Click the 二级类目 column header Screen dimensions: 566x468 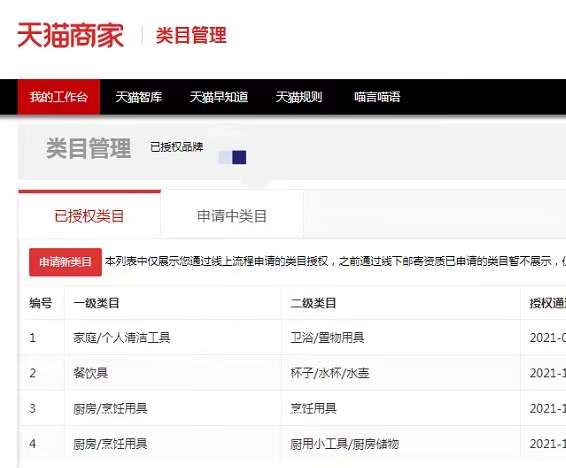coord(313,303)
